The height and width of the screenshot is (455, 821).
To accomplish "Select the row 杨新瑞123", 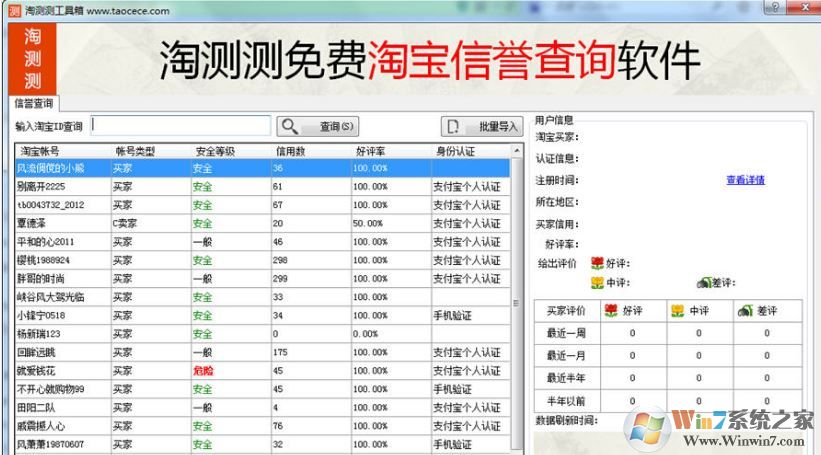I will pyautogui.click(x=262, y=334).
